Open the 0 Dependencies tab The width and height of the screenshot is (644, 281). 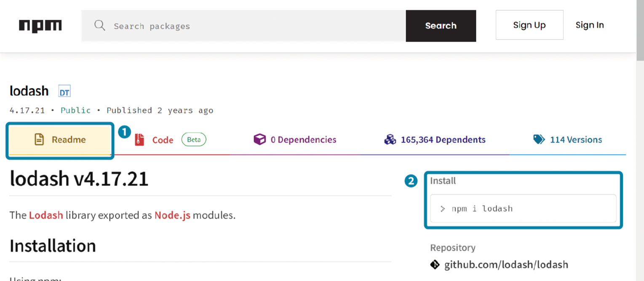tap(303, 140)
